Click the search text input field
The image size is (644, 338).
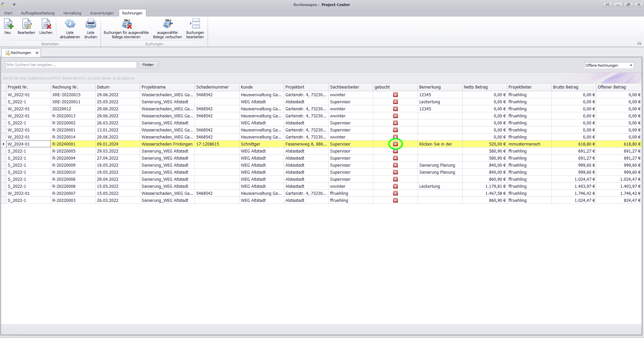click(x=71, y=65)
